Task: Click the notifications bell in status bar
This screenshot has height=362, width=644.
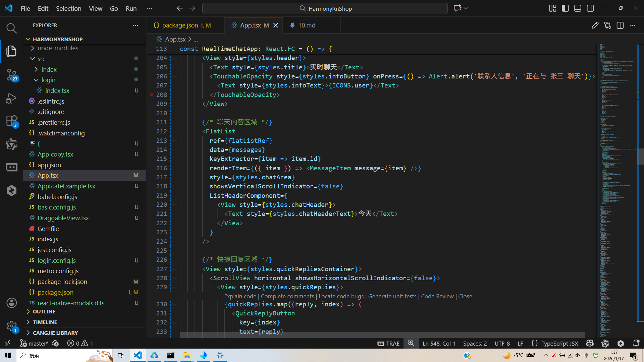Action: click(636, 343)
